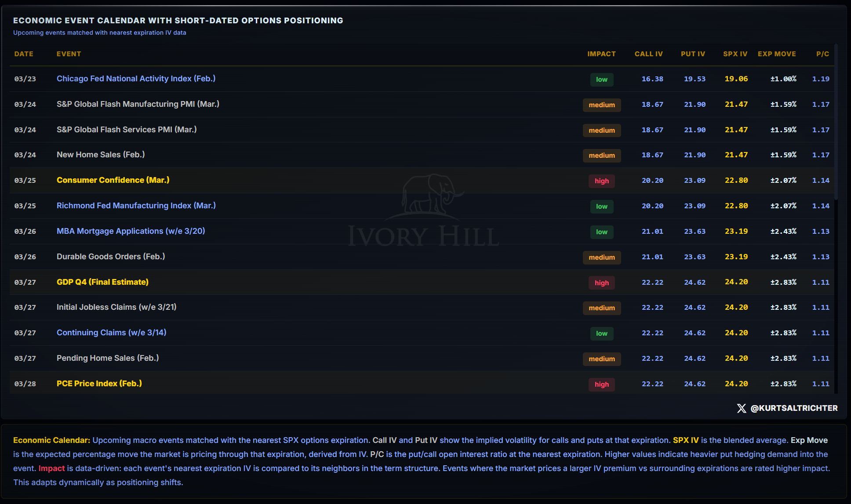
Task: Click the high impact badge for Consumer Confidence
Action: pos(601,181)
